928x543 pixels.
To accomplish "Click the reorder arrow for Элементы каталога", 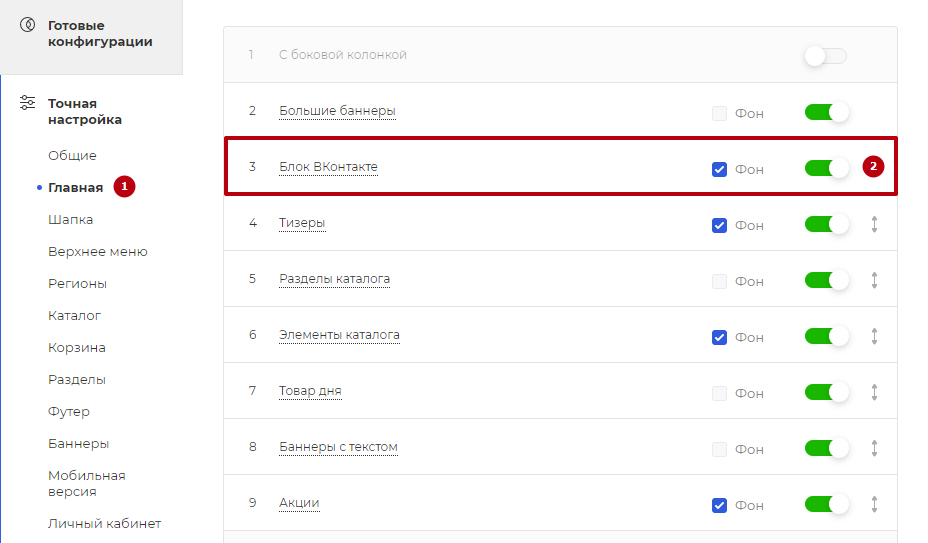I will pos(874,336).
